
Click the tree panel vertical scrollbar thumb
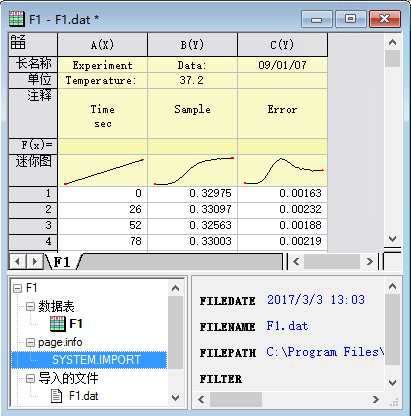[x=176, y=332]
